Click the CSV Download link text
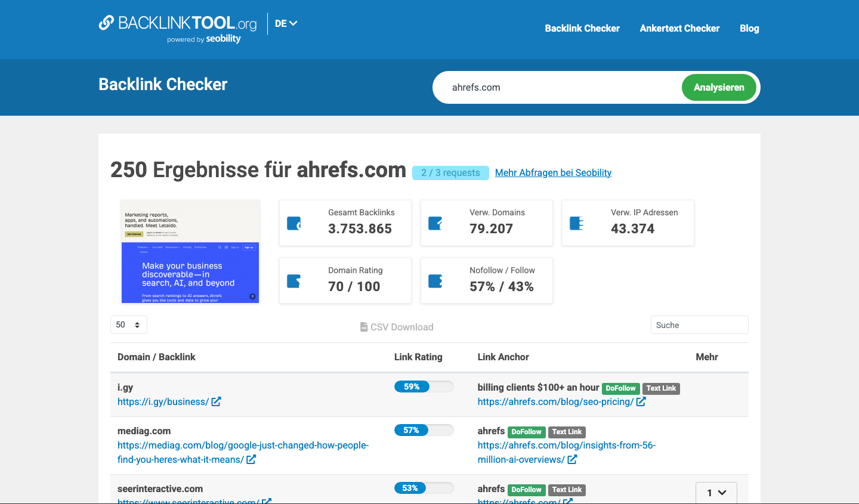 (402, 327)
